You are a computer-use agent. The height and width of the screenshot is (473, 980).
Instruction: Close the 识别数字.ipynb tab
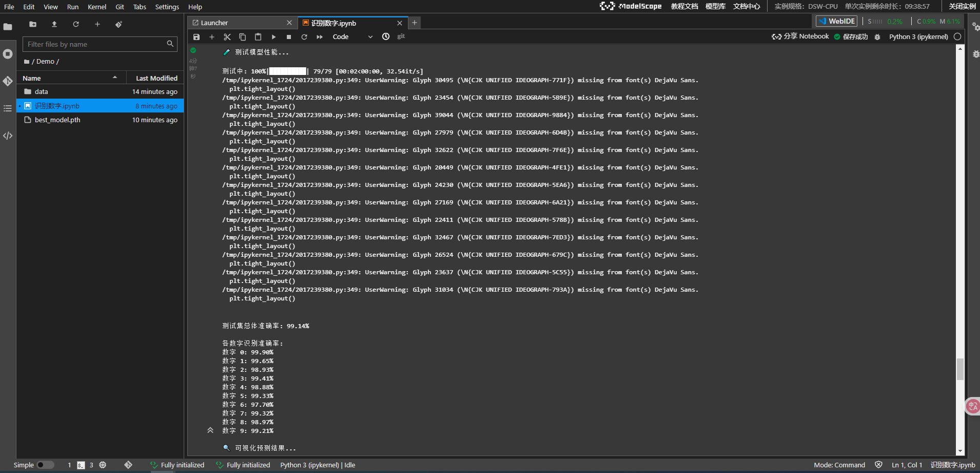coord(400,23)
